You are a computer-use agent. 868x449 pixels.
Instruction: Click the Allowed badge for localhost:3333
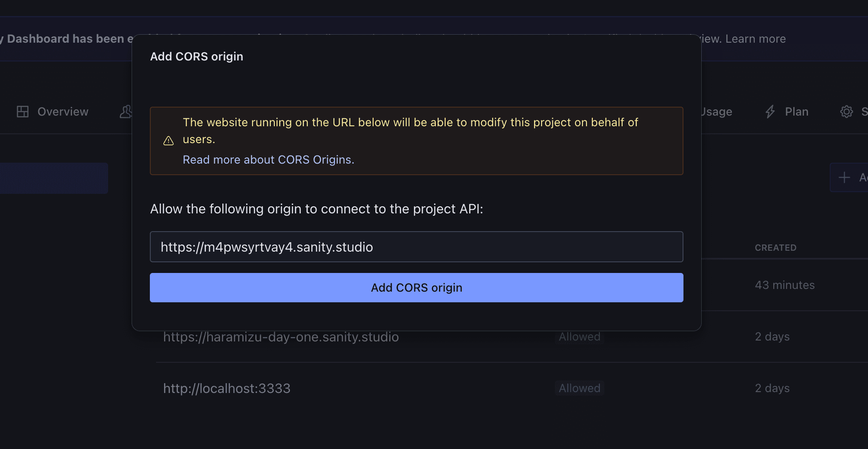pos(579,389)
